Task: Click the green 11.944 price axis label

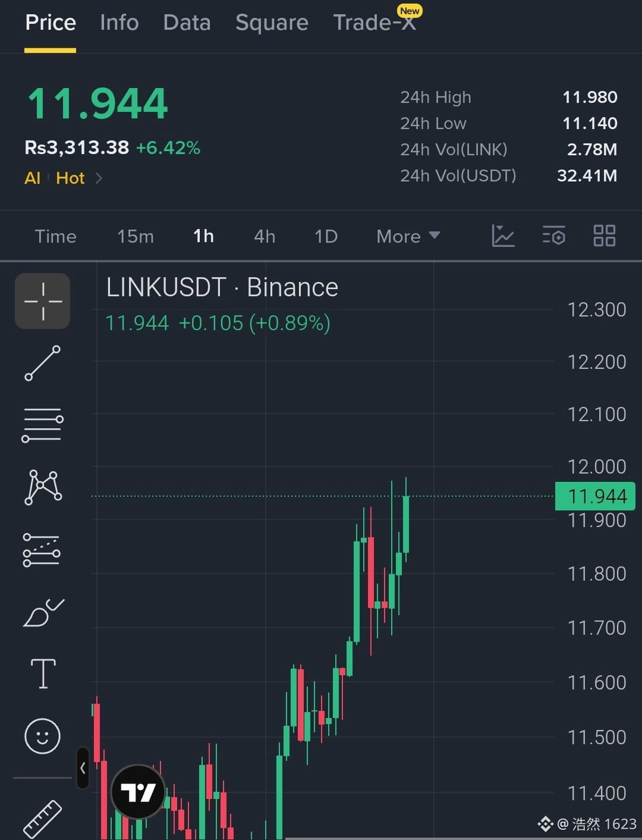Action: pos(595,496)
